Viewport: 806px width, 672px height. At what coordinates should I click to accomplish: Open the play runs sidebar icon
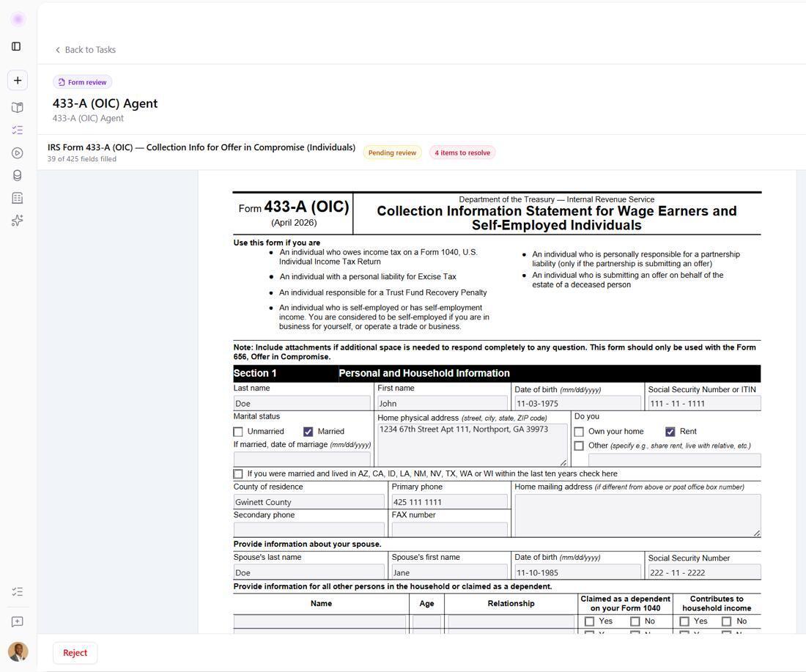18,152
